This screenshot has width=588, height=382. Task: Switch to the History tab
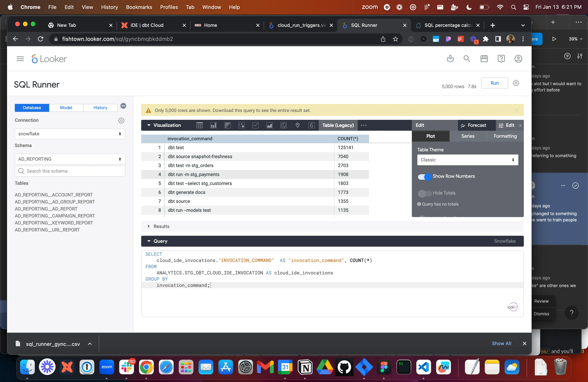click(x=100, y=108)
